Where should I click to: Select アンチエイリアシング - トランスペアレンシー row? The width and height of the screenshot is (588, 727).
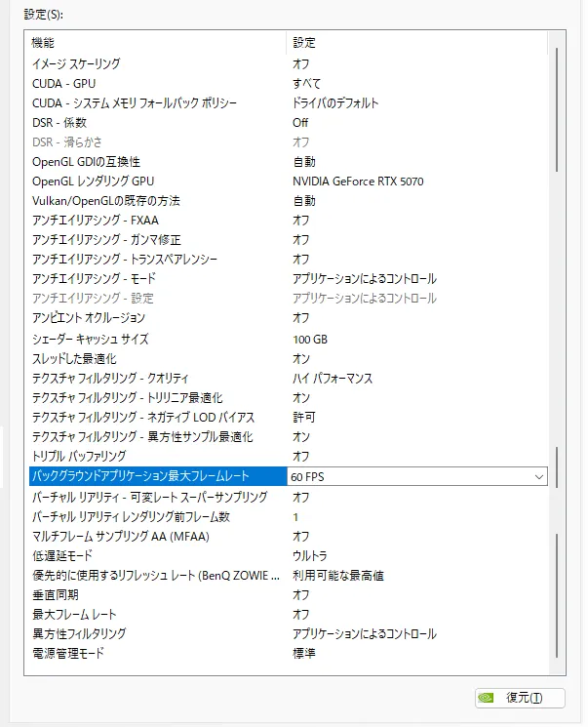tap(289, 260)
